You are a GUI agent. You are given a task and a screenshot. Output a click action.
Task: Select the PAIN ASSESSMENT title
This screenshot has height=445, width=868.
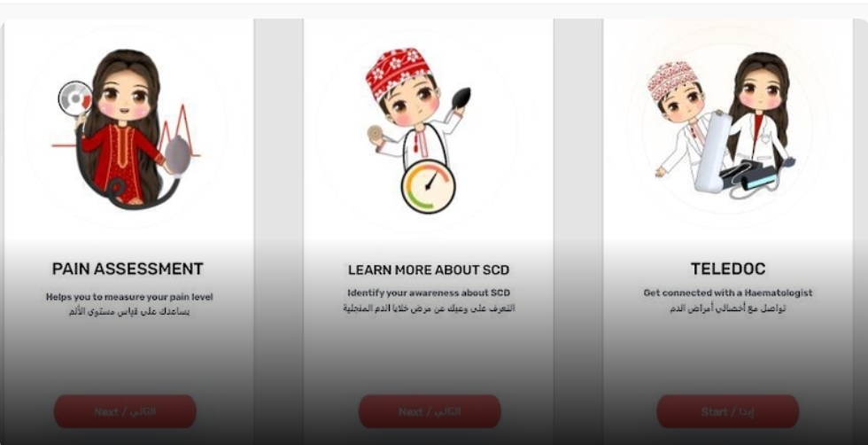[128, 269]
